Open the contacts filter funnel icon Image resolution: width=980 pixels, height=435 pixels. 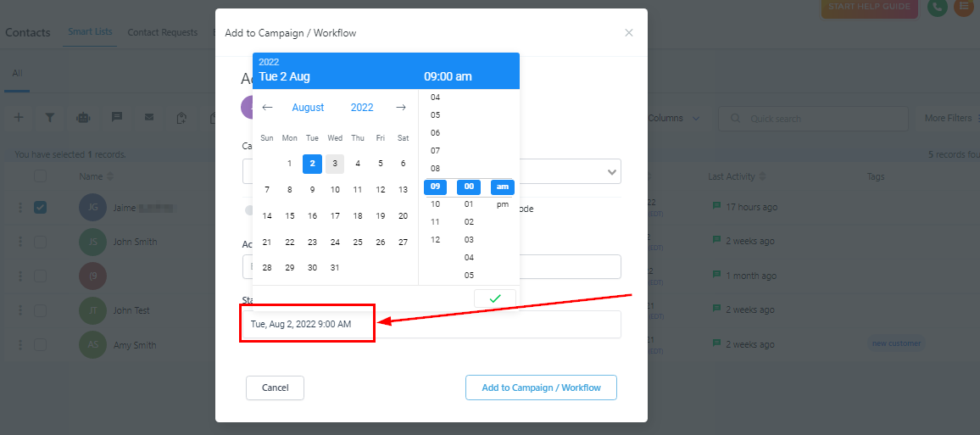click(x=50, y=118)
